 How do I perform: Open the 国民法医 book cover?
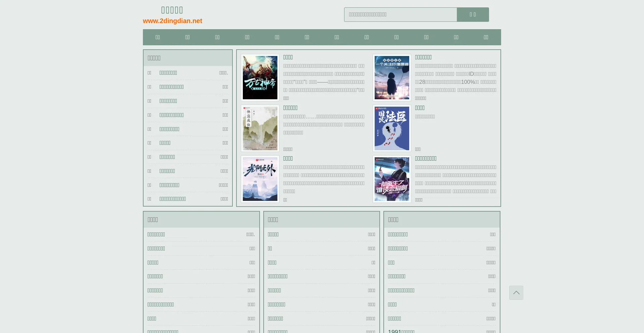point(392,128)
